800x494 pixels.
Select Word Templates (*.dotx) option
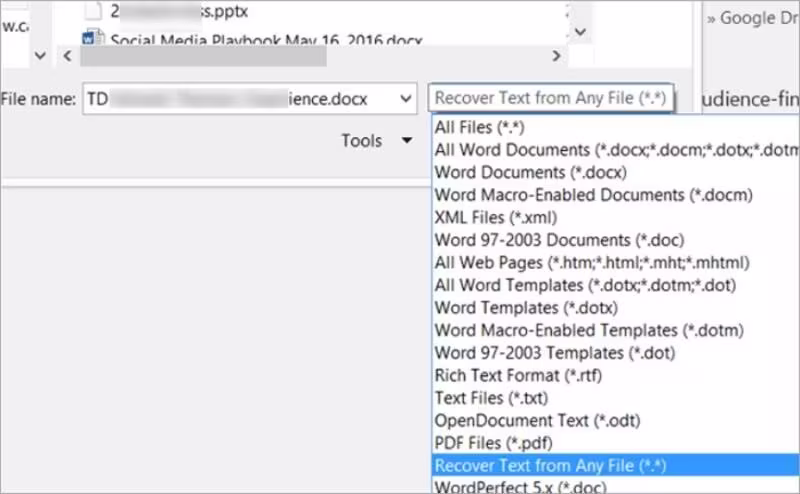(615, 308)
